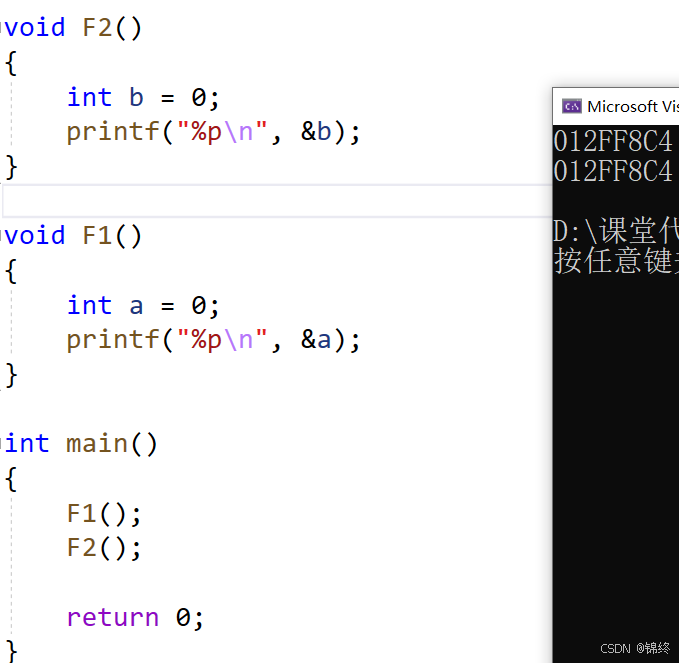The height and width of the screenshot is (663, 679).
Task: Click the second 012FF8C4 console output line
Action: [x=613, y=171]
